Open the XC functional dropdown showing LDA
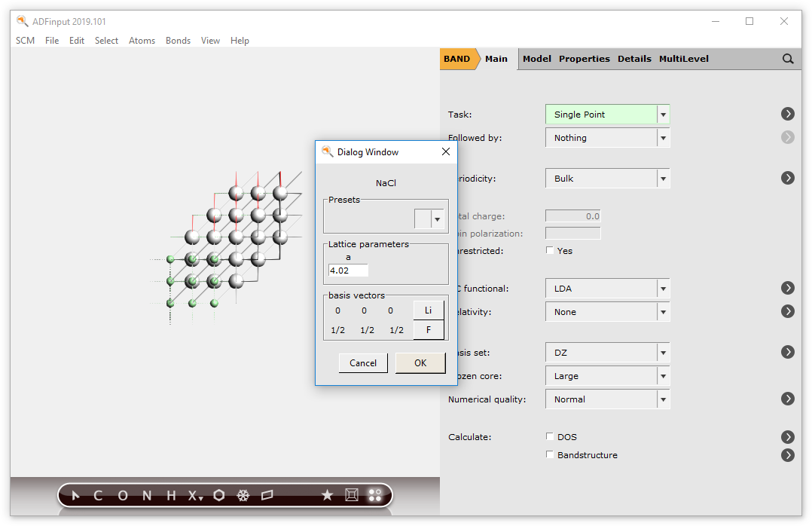Image resolution: width=812 pixels, height=526 pixels. pos(662,288)
